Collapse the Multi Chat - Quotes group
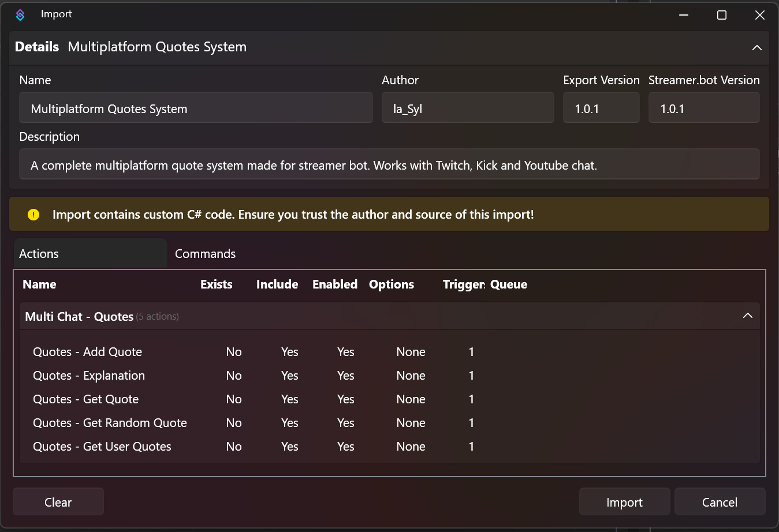This screenshot has height=532, width=779. (748, 316)
